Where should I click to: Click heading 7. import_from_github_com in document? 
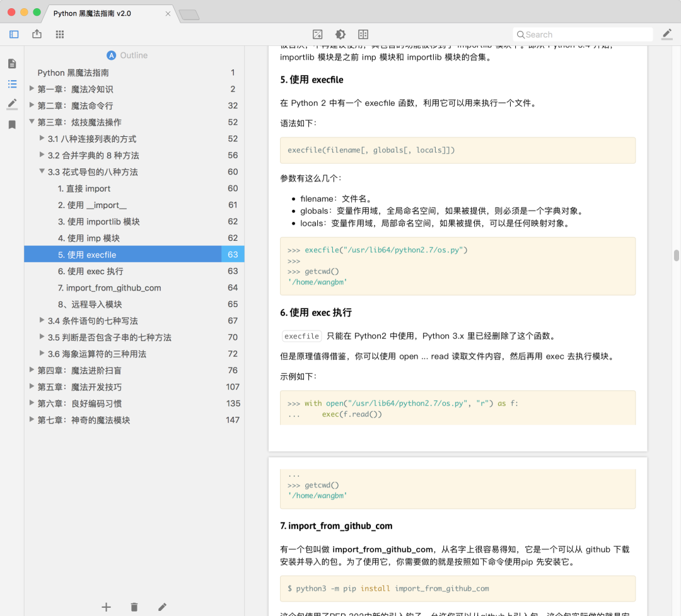click(336, 526)
